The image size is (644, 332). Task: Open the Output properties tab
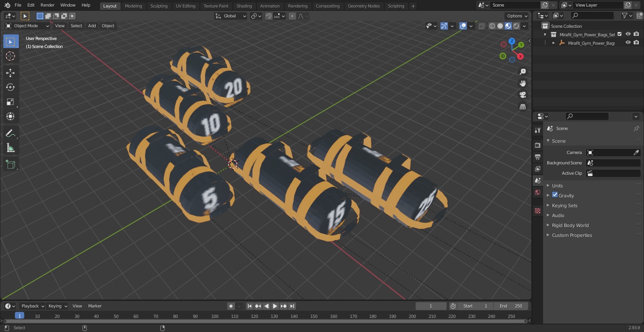pos(537,157)
